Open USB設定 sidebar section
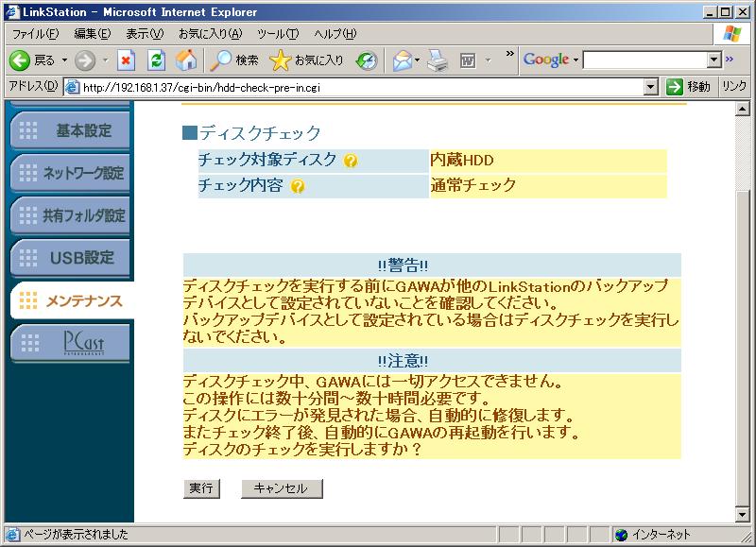The image size is (756, 547). (70, 257)
